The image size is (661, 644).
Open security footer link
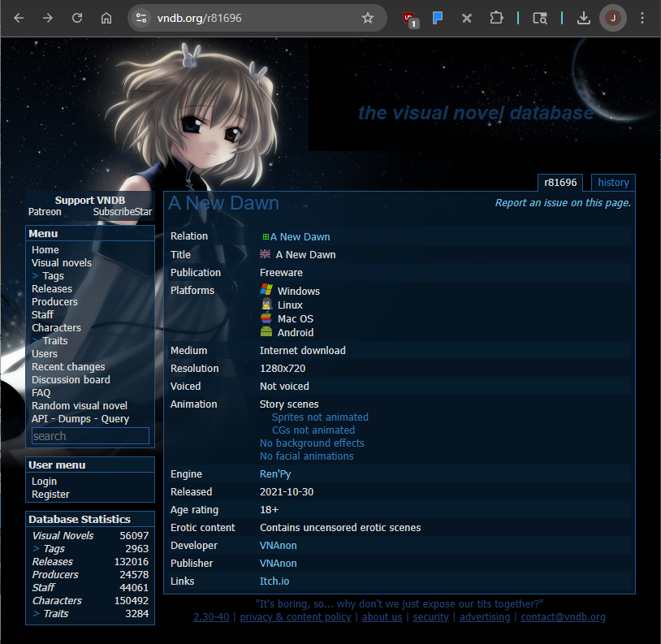click(431, 617)
